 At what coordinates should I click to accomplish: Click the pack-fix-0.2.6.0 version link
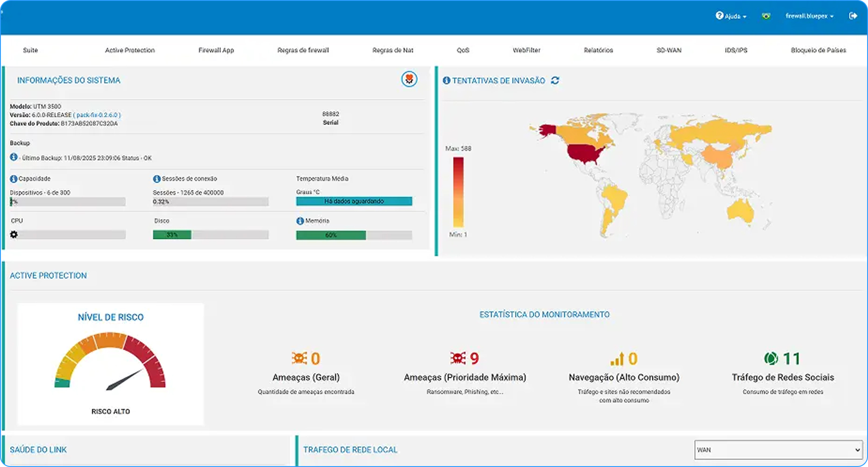(97, 115)
